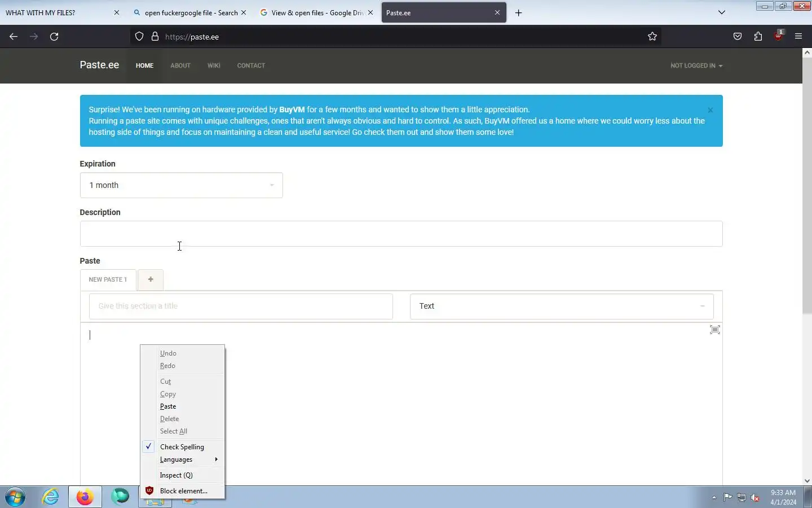
Task: Open the Save to Pocket icon
Action: [x=738, y=37]
